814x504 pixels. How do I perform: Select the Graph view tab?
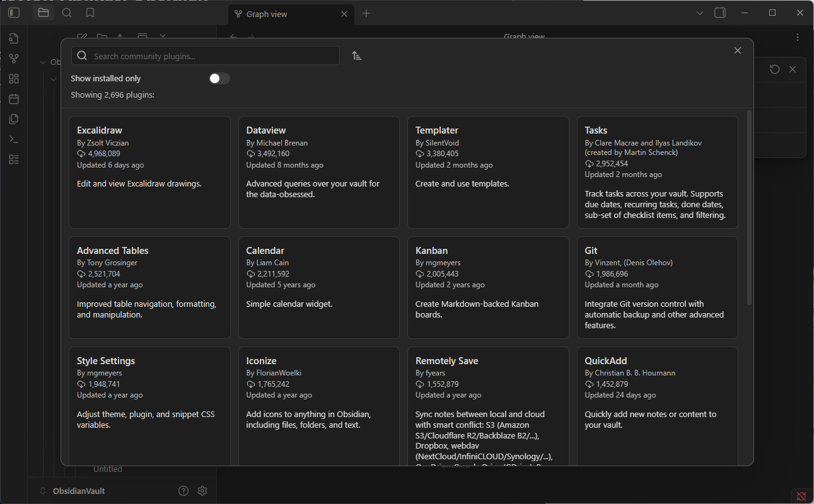pyautogui.click(x=284, y=14)
